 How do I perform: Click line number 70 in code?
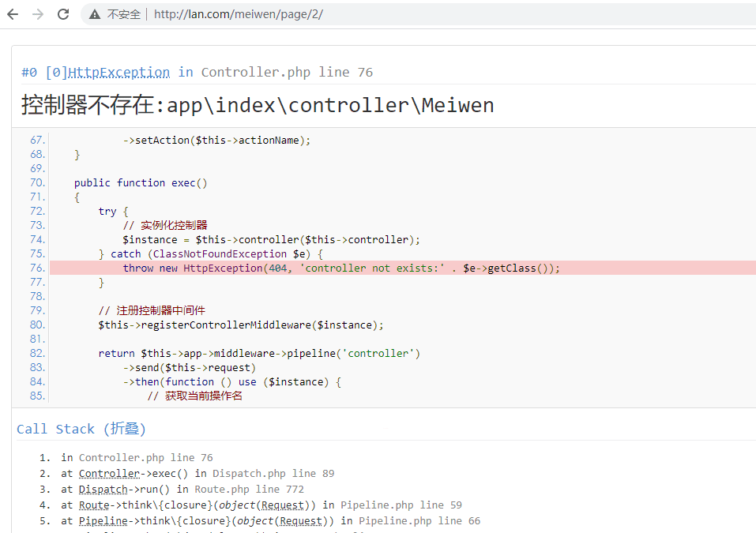(37, 183)
